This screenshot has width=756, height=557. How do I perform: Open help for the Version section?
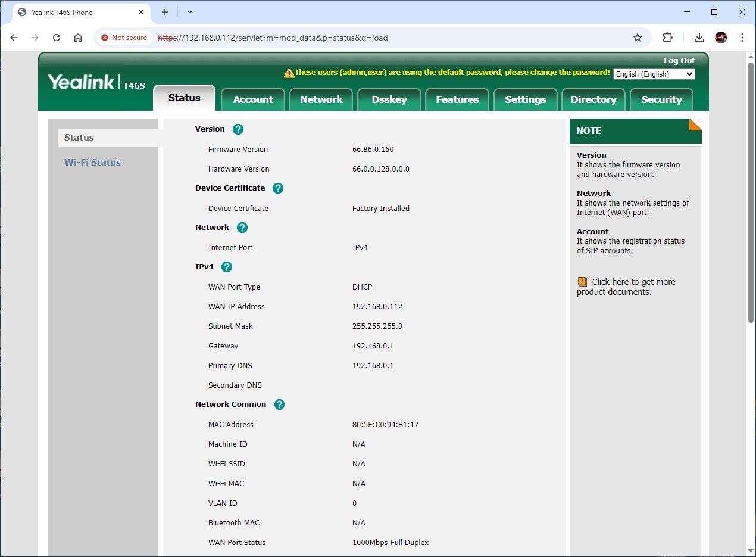pos(238,129)
